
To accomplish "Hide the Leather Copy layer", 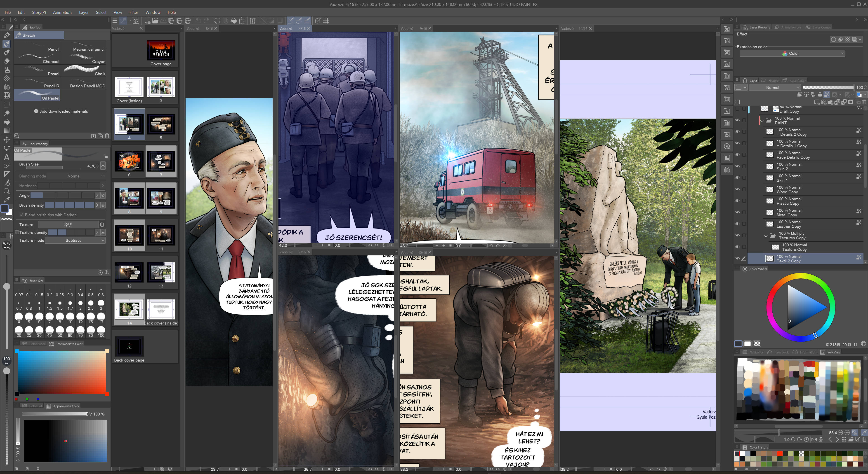I will click(x=737, y=224).
